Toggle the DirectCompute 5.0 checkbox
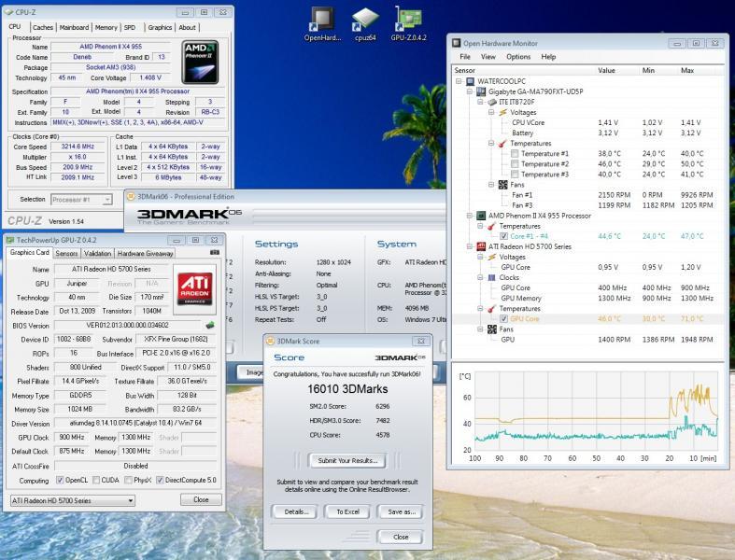This screenshot has height=560, width=735. point(160,480)
